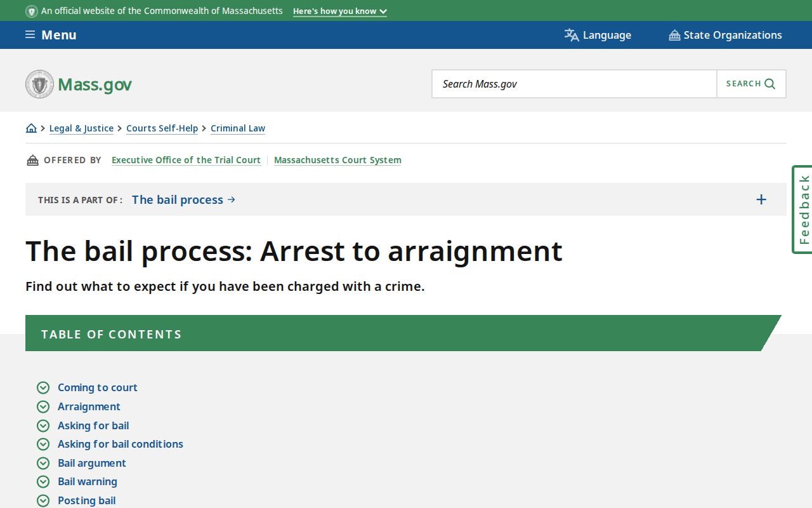Jump to Posting bail section

(87, 500)
